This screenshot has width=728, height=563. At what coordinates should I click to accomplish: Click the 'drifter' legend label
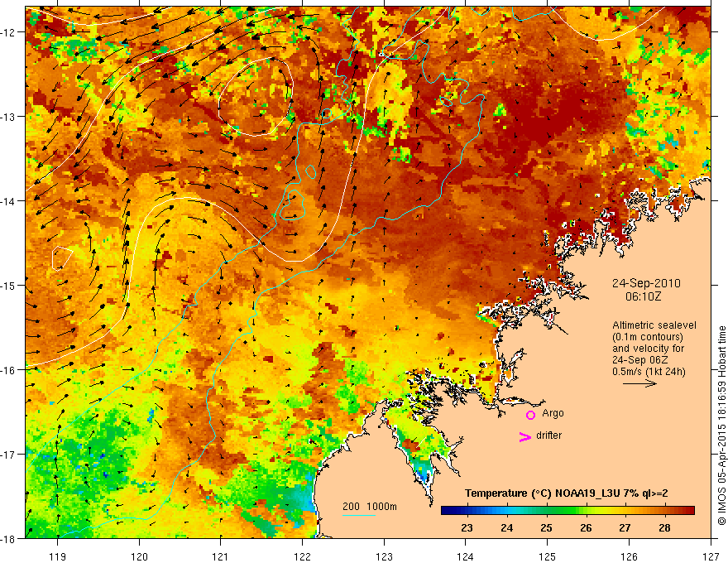tap(548, 435)
